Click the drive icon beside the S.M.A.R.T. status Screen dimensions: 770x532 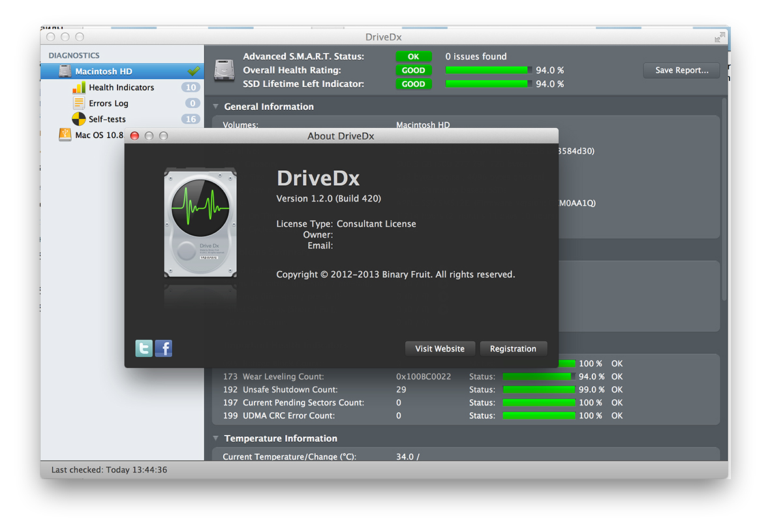[x=224, y=70]
